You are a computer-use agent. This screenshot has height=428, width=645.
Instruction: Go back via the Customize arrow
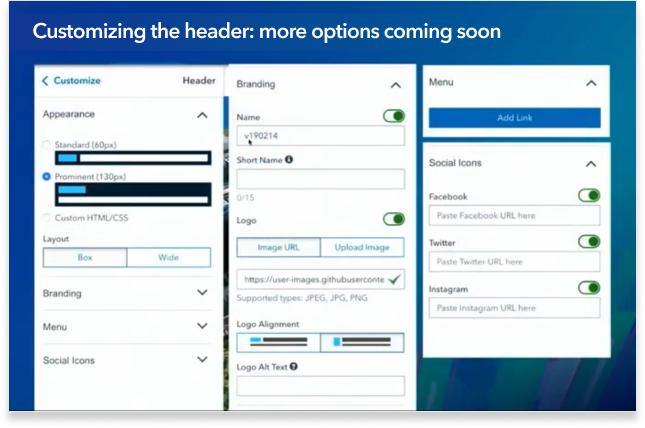click(x=45, y=81)
